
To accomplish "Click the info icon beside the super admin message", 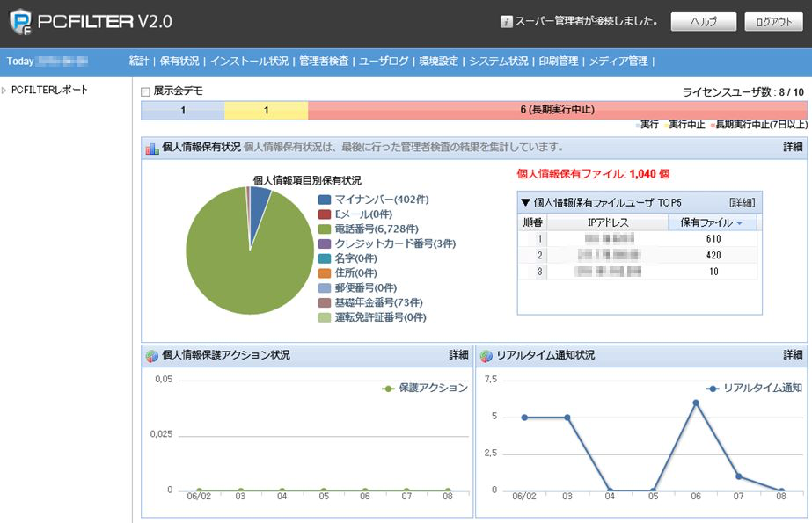I will (x=506, y=22).
